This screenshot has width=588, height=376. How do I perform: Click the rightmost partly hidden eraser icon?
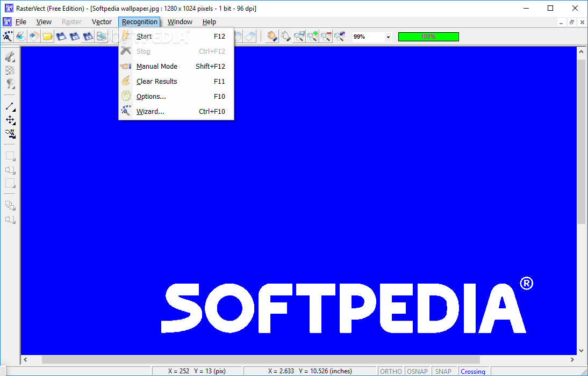click(x=250, y=37)
